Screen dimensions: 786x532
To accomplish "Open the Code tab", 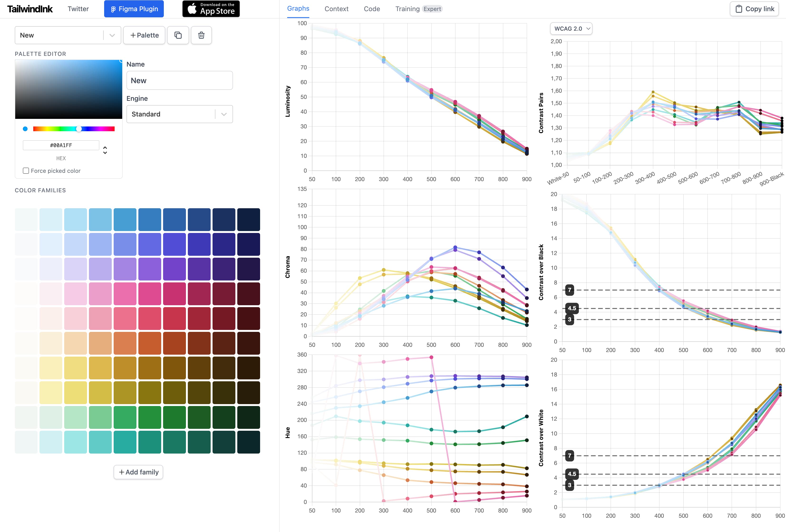I will [372, 9].
